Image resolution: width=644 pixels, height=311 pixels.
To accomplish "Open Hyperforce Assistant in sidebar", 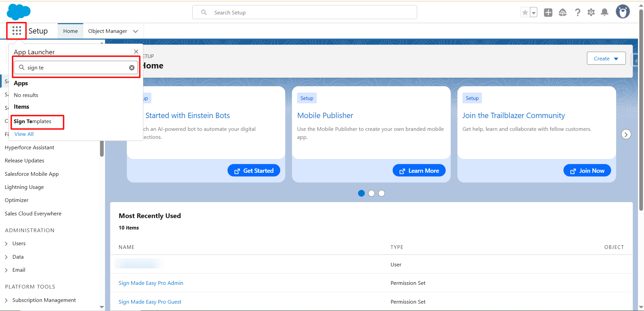I will click(30, 148).
